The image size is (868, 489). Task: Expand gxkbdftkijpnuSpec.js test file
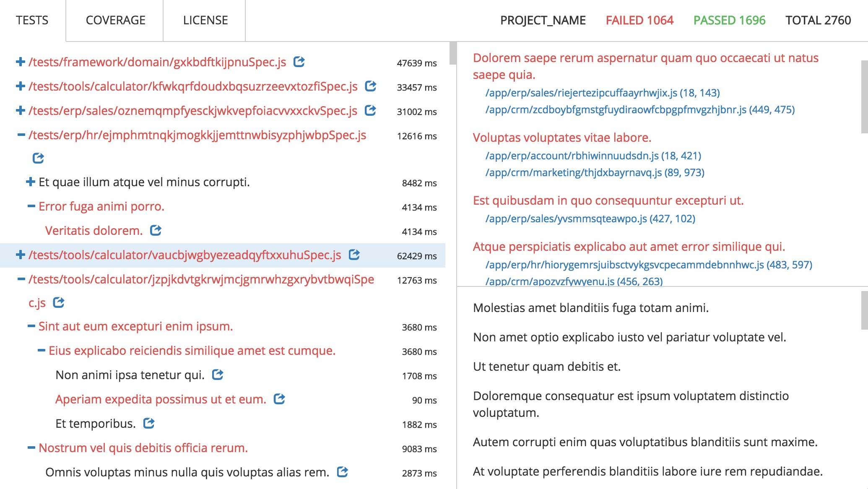tap(20, 62)
